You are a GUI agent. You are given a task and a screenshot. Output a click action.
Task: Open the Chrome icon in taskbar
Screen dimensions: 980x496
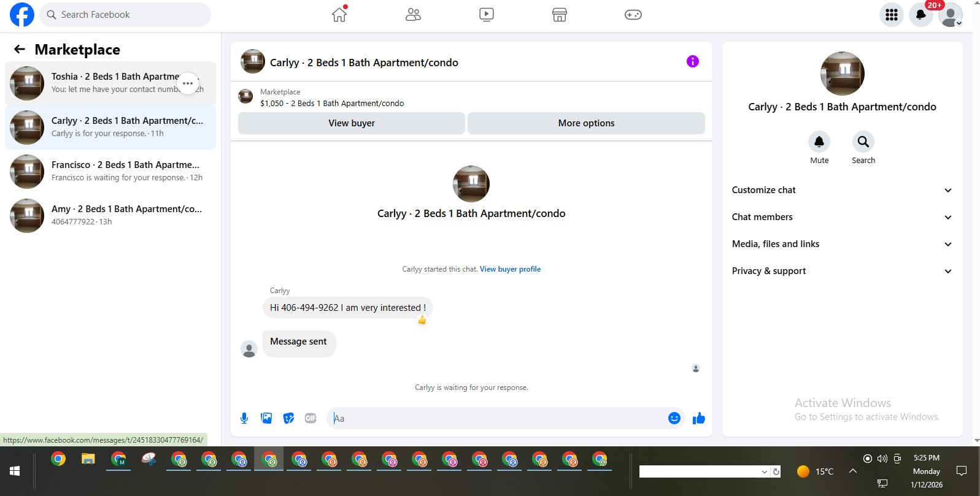[58, 459]
